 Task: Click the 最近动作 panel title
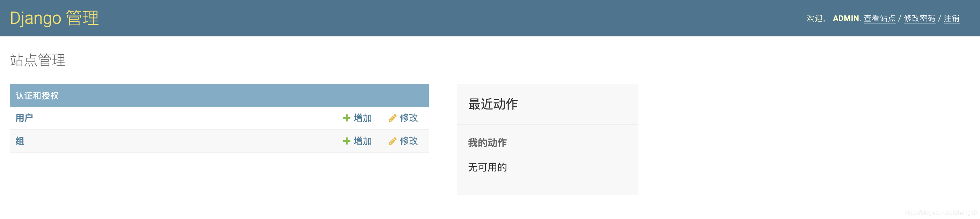(x=493, y=103)
